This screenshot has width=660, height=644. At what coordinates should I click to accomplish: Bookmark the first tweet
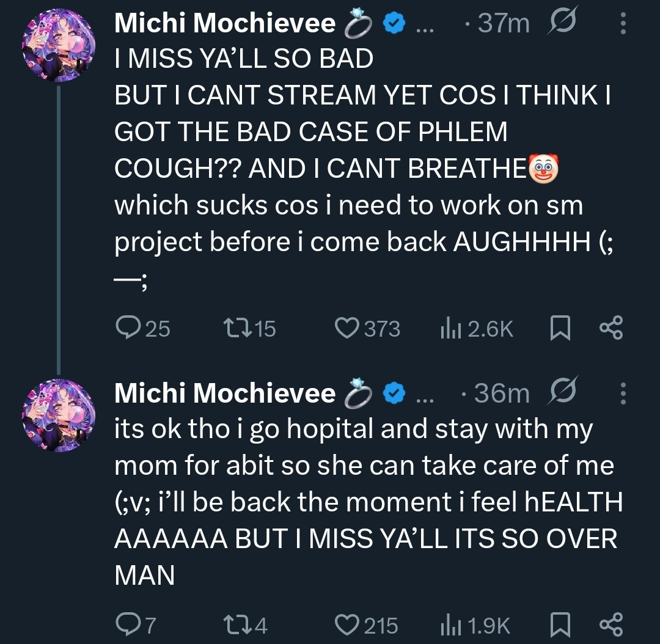pos(561,329)
